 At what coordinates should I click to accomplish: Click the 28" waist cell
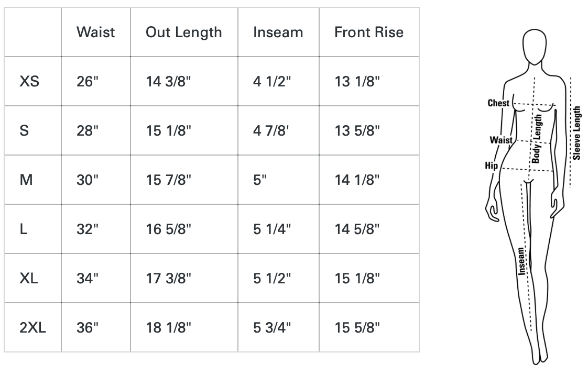[x=88, y=131]
